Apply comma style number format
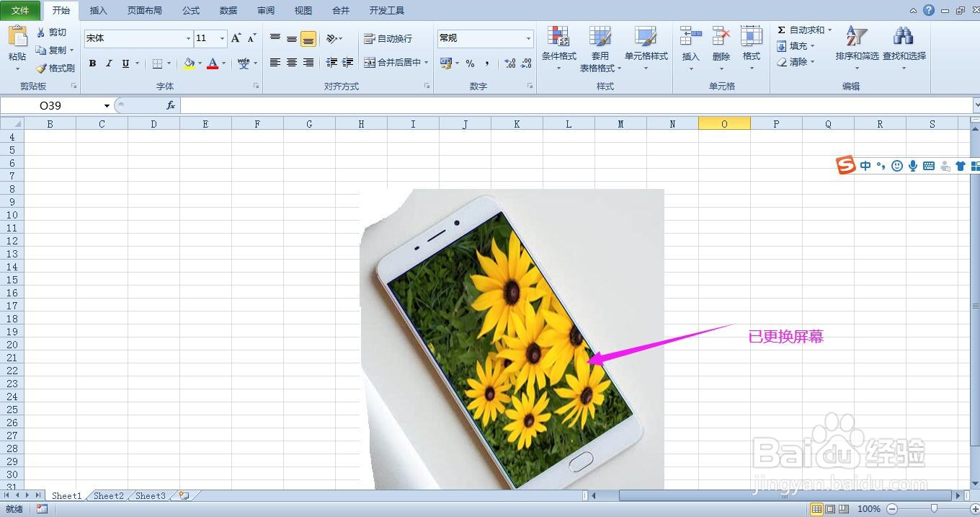The height and width of the screenshot is (517, 980). tap(487, 63)
